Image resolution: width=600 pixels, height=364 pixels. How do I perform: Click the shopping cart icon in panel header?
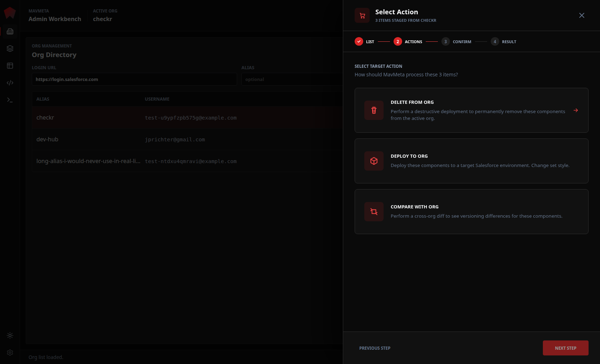362,15
